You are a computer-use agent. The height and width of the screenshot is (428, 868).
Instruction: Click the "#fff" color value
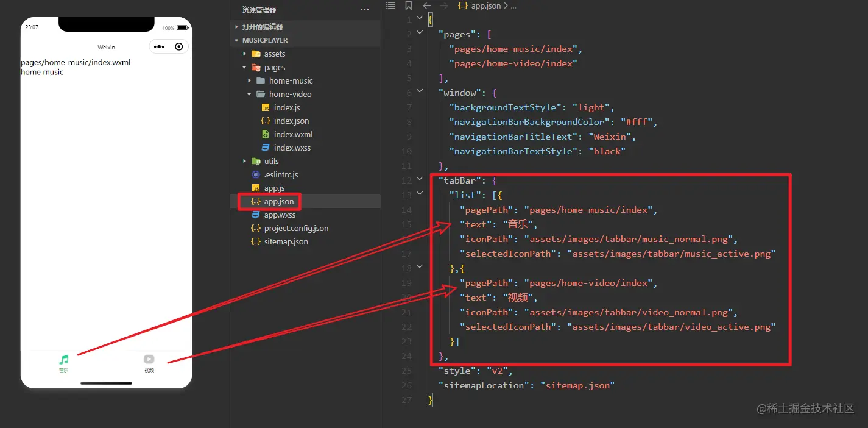(x=637, y=122)
